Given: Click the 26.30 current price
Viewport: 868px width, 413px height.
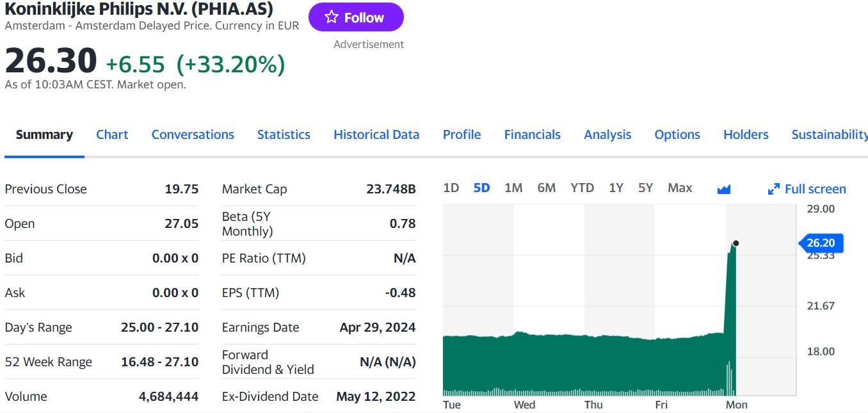Looking at the screenshot, I should click(51, 60).
